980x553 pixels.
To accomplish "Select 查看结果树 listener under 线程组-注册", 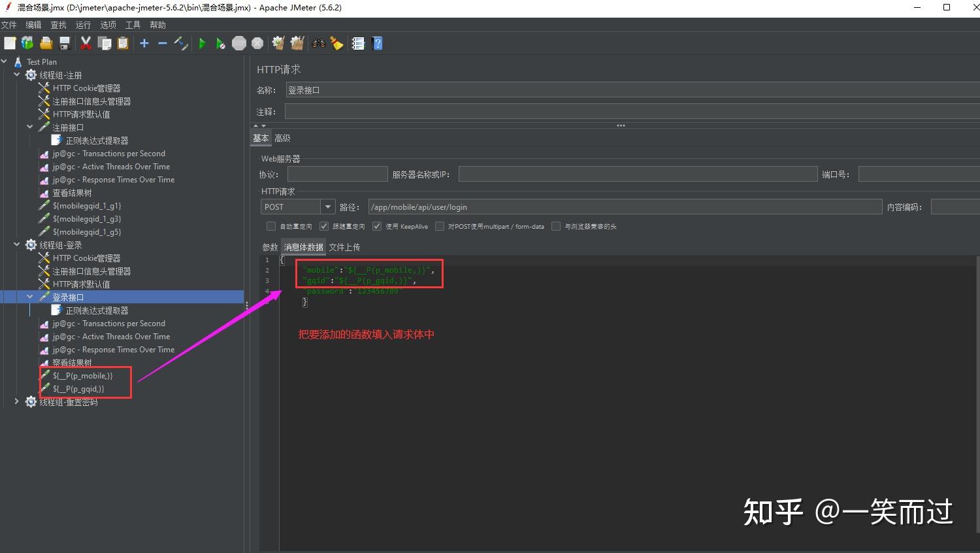I will click(x=72, y=193).
